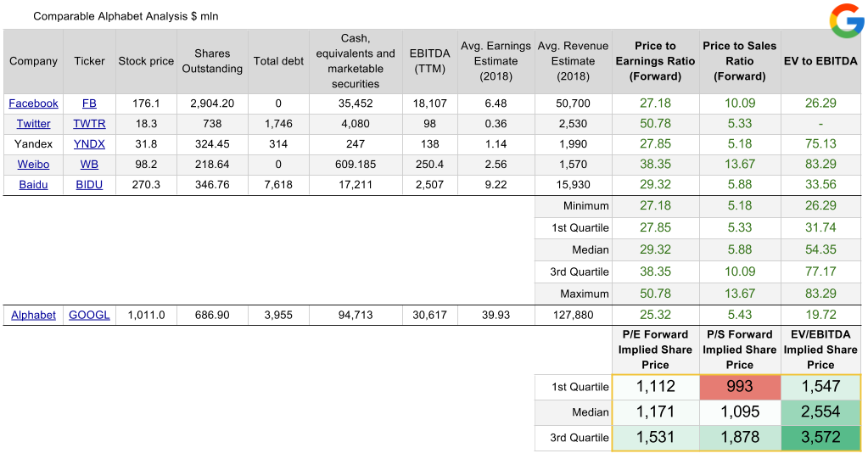This screenshot has width=868, height=459.
Task: Select the dark green 3,572 cell
Action: [x=820, y=438]
